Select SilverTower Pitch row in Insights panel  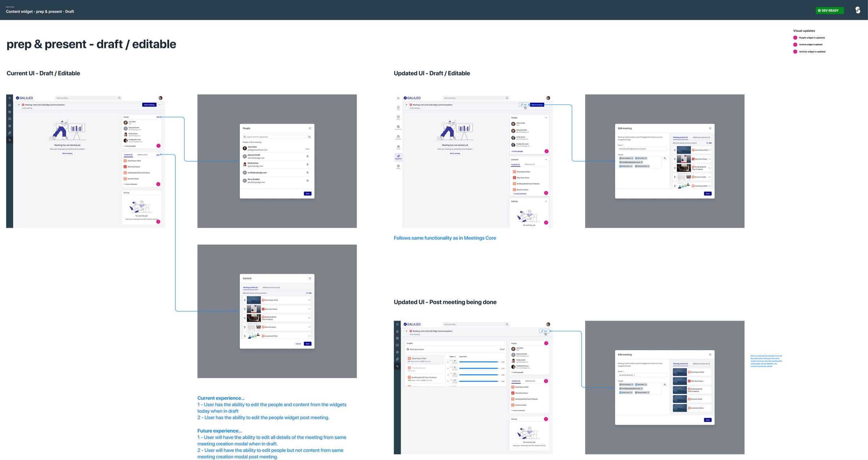[x=425, y=359]
